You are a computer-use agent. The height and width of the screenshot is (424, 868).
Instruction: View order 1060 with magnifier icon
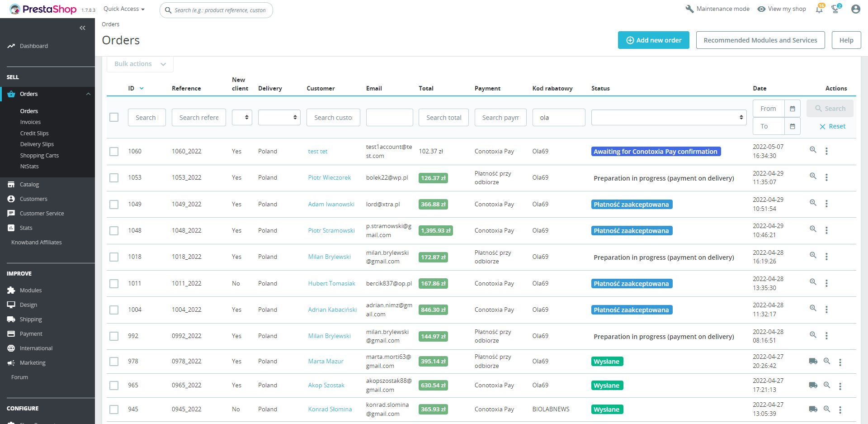(x=813, y=150)
